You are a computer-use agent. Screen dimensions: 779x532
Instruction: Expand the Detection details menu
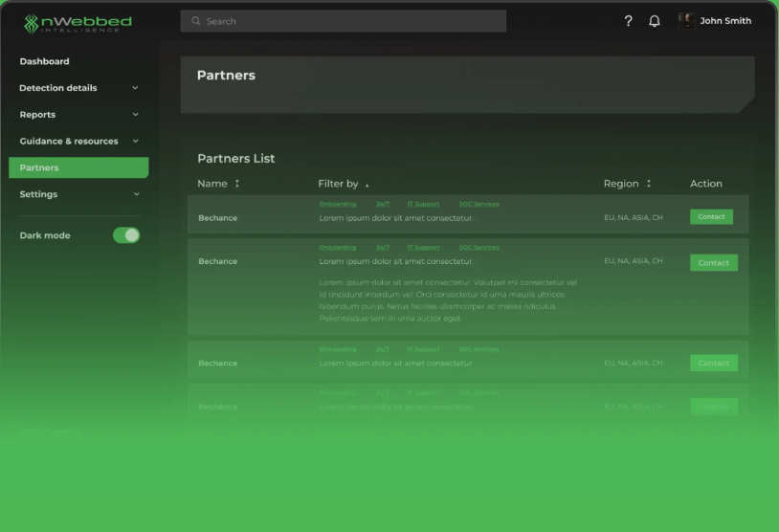(x=135, y=88)
